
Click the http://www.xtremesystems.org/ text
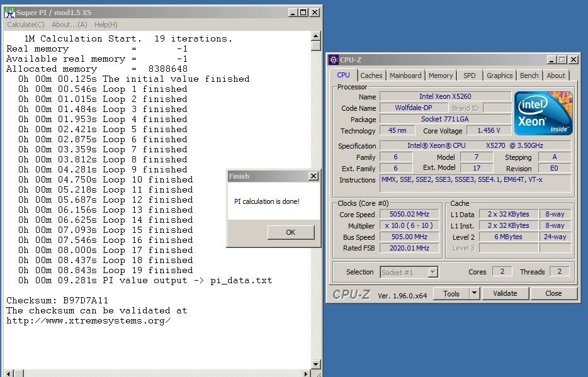click(89, 321)
